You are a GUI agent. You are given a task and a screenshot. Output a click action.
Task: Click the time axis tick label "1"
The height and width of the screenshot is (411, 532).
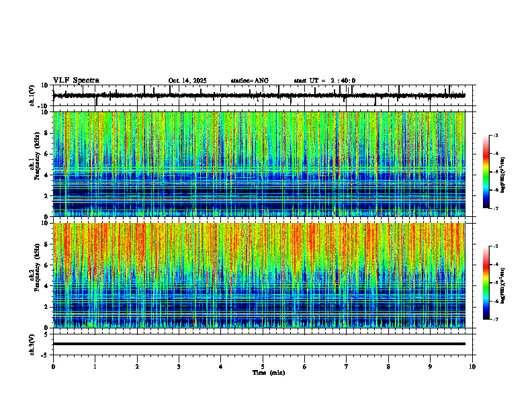[95, 367]
